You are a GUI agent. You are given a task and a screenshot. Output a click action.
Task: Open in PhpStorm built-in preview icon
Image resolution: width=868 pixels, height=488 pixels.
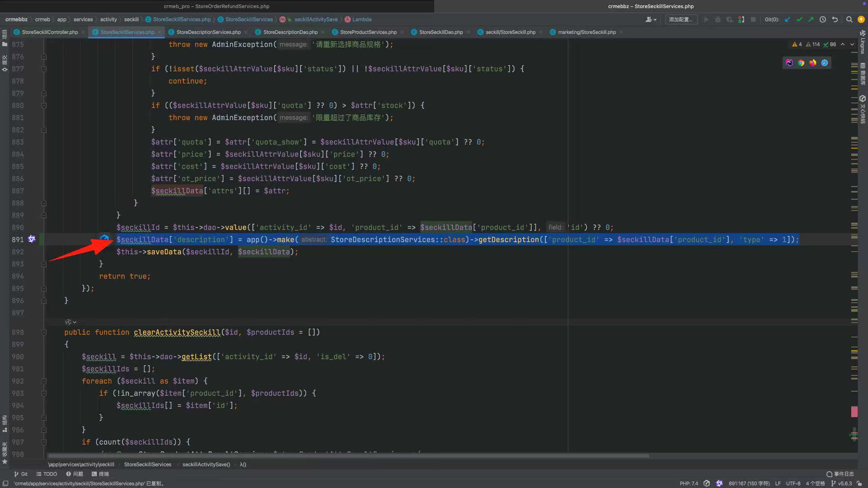(x=789, y=63)
